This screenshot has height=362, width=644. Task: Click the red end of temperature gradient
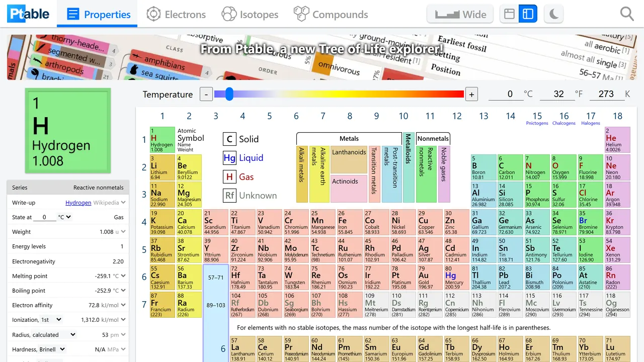[459, 94]
